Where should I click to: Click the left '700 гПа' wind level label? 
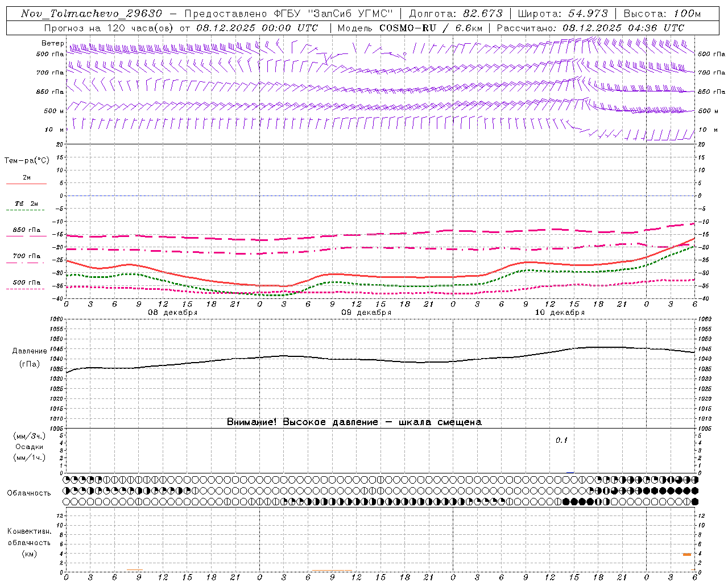tap(50, 73)
